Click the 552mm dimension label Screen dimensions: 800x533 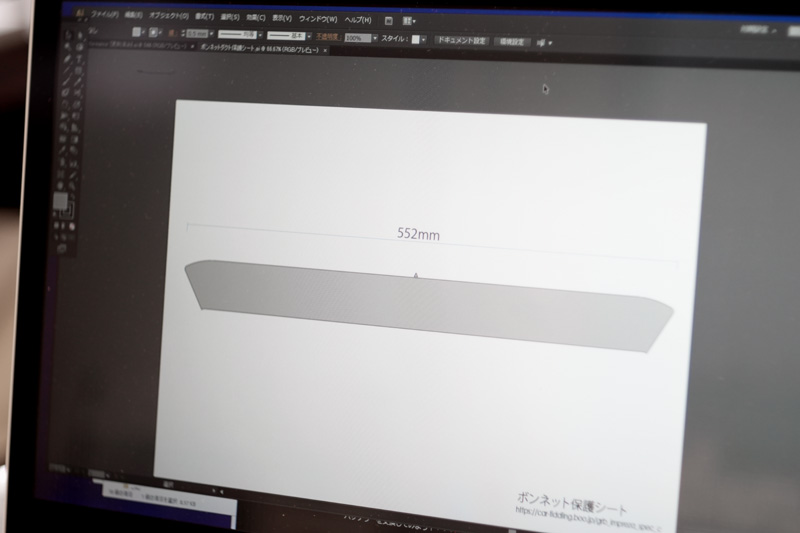pyautogui.click(x=419, y=234)
